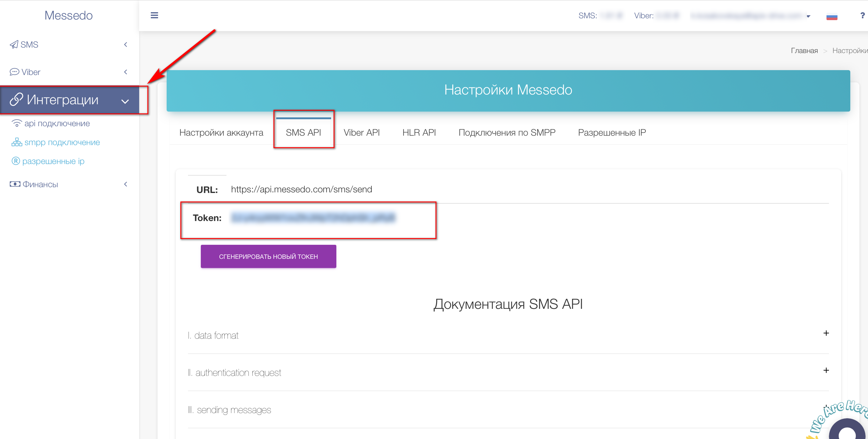Click the Настройки Messedo header banner

point(508,91)
